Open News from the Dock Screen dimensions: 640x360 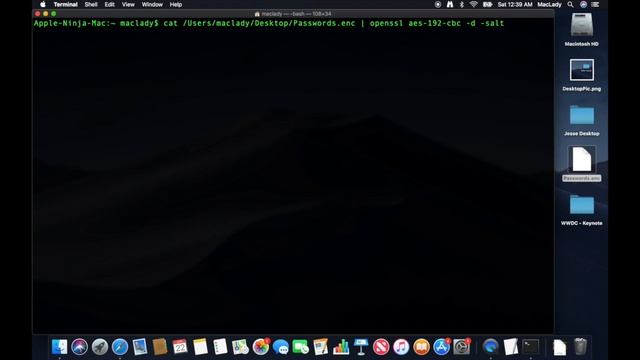click(381, 347)
